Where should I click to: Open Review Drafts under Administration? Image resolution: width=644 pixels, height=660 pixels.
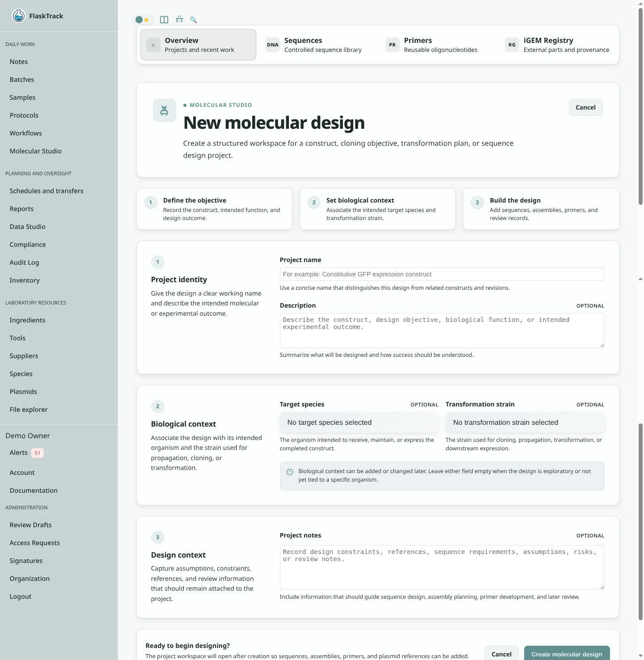tap(30, 525)
